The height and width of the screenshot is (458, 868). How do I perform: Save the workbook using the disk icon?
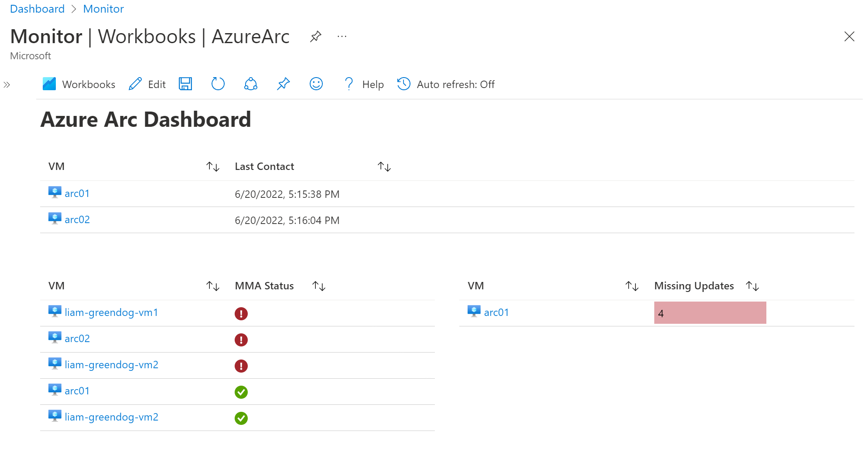coord(185,84)
